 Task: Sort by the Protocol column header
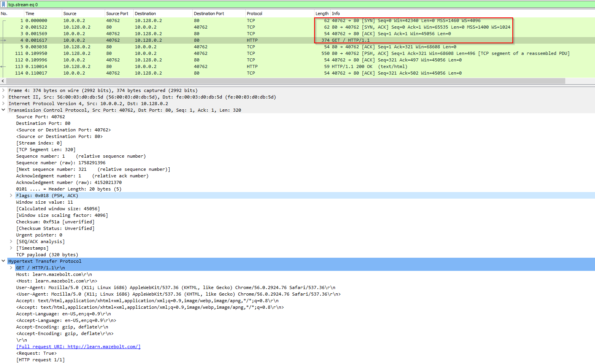coord(254,14)
